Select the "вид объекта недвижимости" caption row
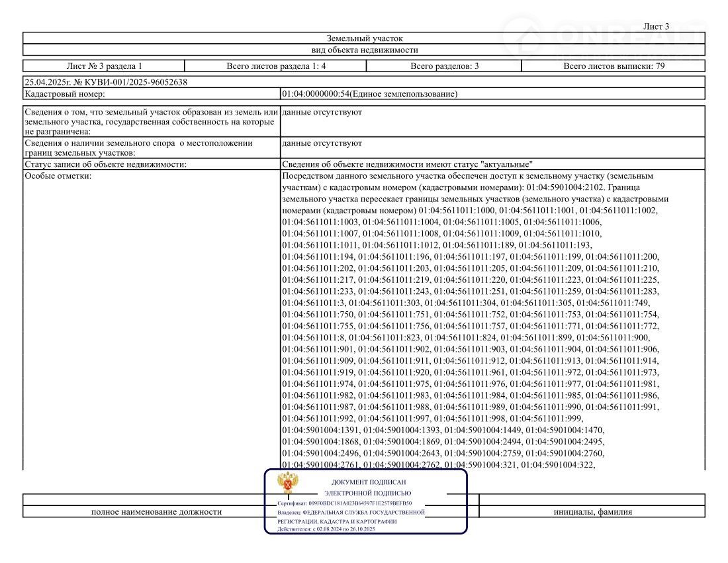The height and width of the screenshot is (563, 728). 364,50
